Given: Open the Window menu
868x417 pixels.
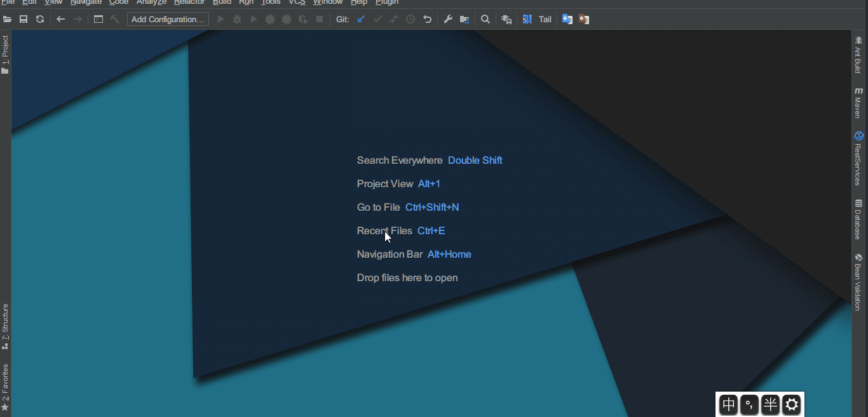Looking at the screenshot, I should click(x=328, y=3).
